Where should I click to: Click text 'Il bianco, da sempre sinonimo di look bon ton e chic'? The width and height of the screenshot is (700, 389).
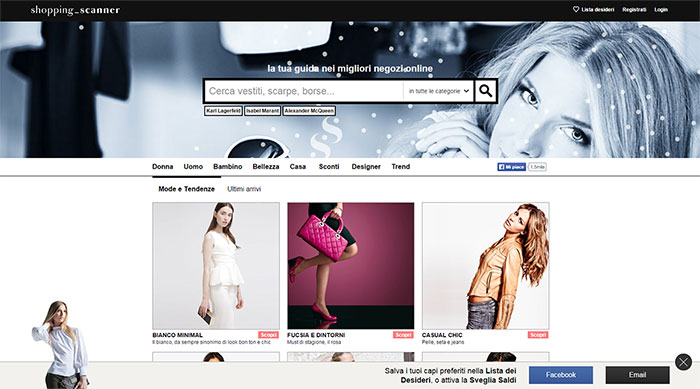[x=212, y=342]
